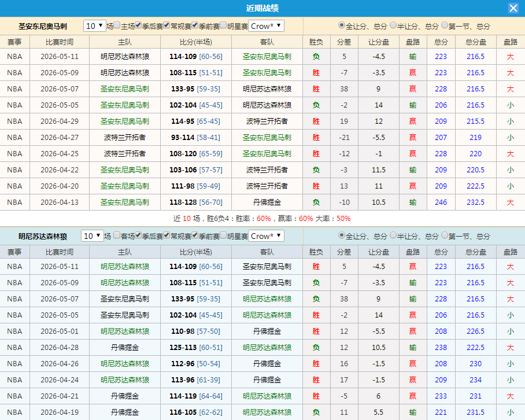This screenshot has width=525, height=420.
Task: Uncheck 季后赛 in the Timberwolves section
Action: tap(138, 235)
